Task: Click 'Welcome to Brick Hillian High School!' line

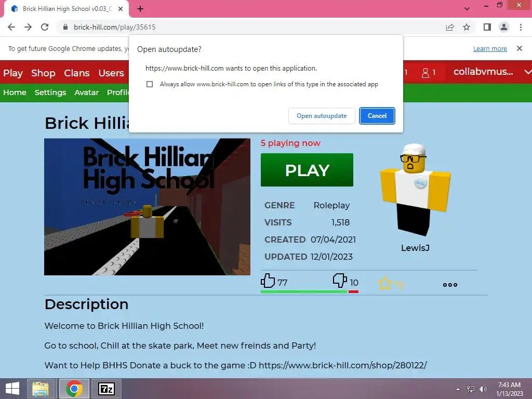Action: click(x=124, y=326)
